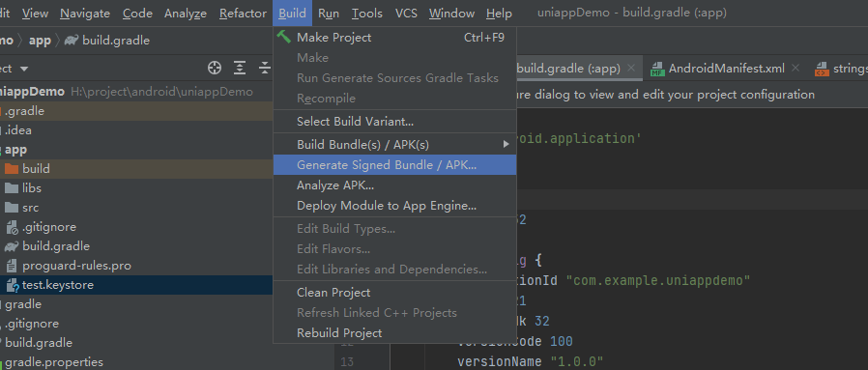The width and height of the screenshot is (868, 370).
Task: Open the View menu
Action: coord(35,14)
